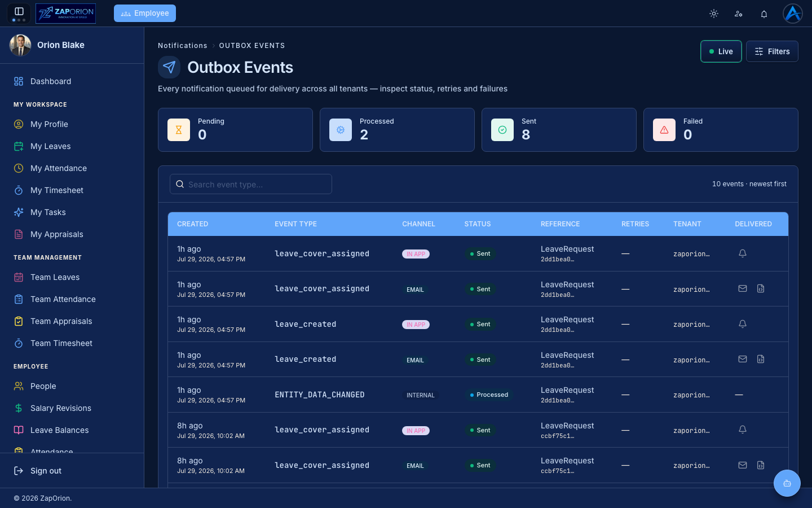Click envelope icon in EMAIL leave_created row
Screen dimensions: 812x508
(743, 359)
